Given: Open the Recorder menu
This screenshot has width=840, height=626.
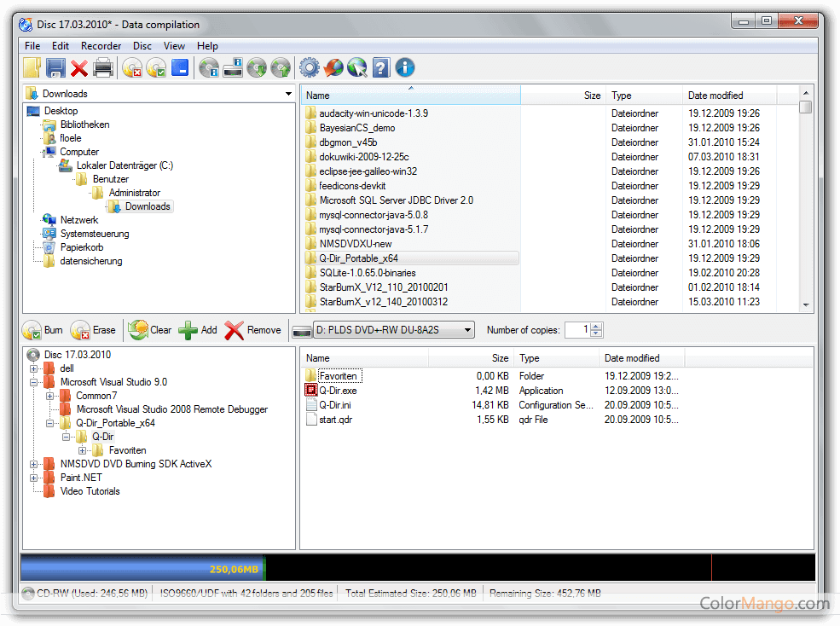Looking at the screenshot, I should coord(101,45).
